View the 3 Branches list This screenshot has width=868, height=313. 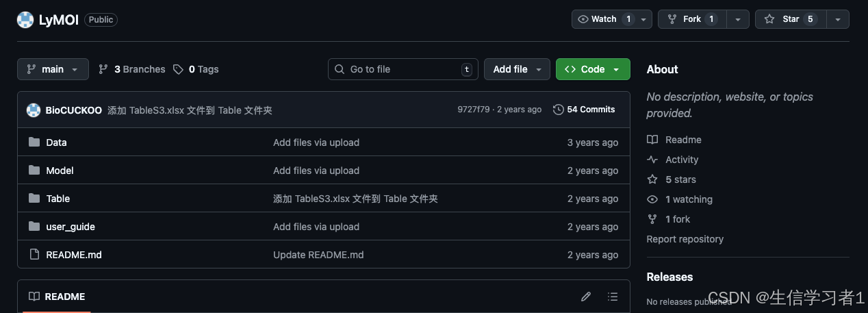click(x=132, y=69)
